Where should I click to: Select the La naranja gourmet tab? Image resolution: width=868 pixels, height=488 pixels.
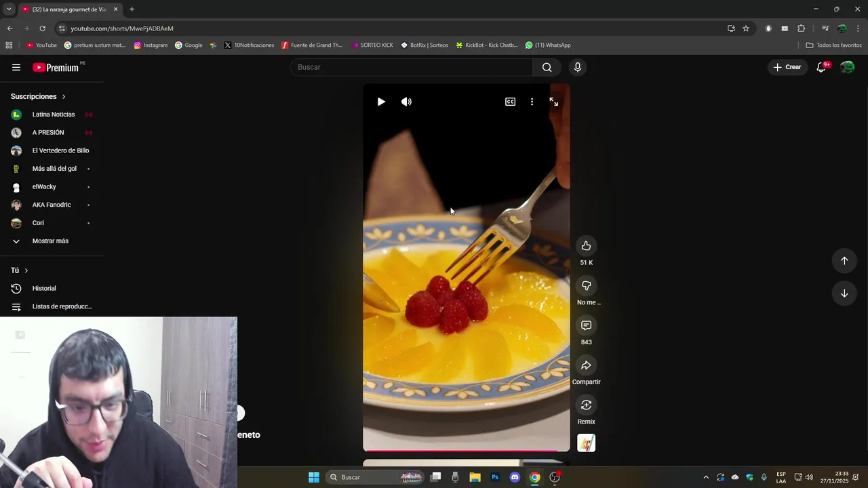pyautogui.click(x=70, y=9)
